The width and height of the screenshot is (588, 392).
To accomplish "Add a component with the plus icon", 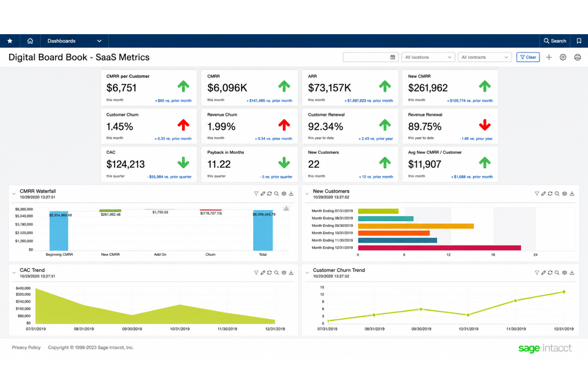I will [549, 57].
